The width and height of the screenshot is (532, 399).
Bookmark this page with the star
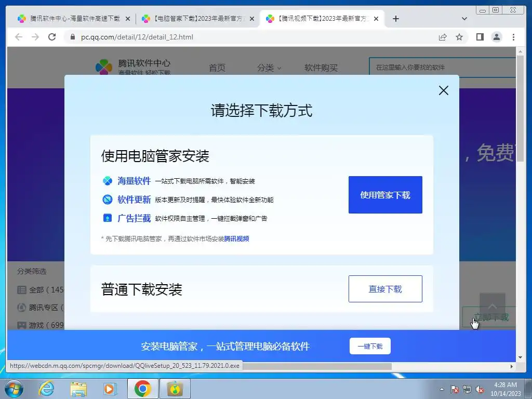coord(459,37)
